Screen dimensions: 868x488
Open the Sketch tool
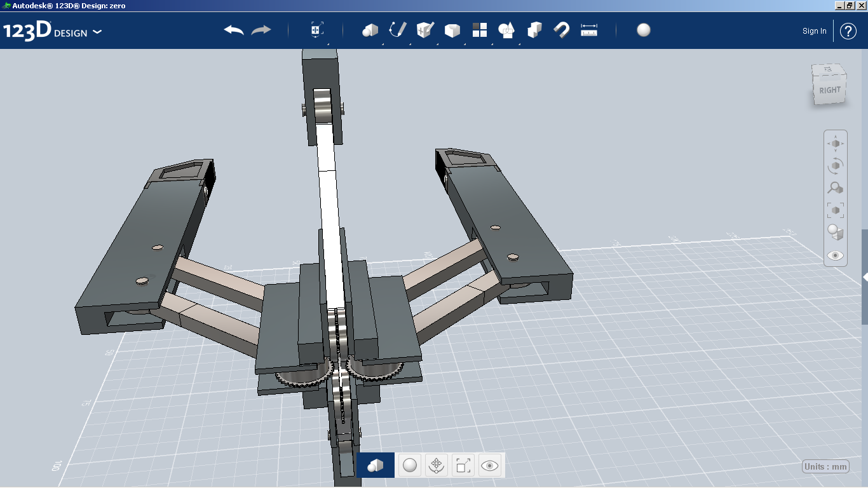398,30
